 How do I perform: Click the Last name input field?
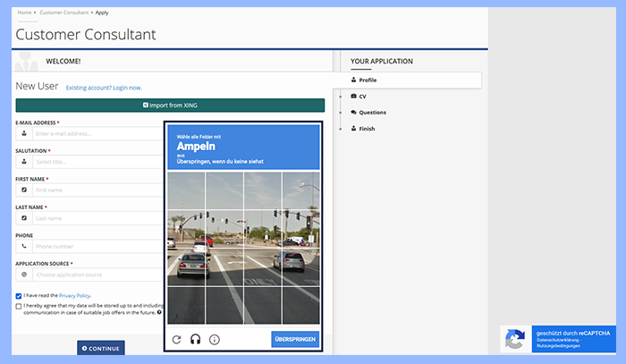point(97,218)
